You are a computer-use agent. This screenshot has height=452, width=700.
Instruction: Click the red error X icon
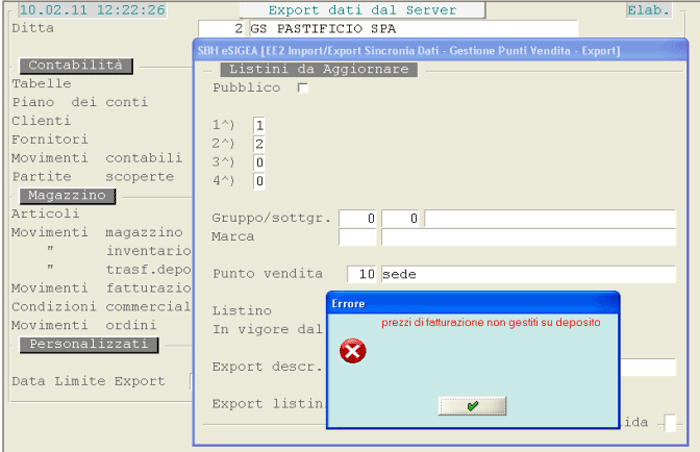[353, 351]
